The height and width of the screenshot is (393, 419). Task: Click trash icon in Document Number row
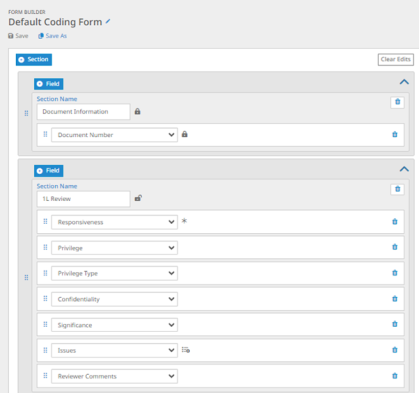tap(395, 134)
